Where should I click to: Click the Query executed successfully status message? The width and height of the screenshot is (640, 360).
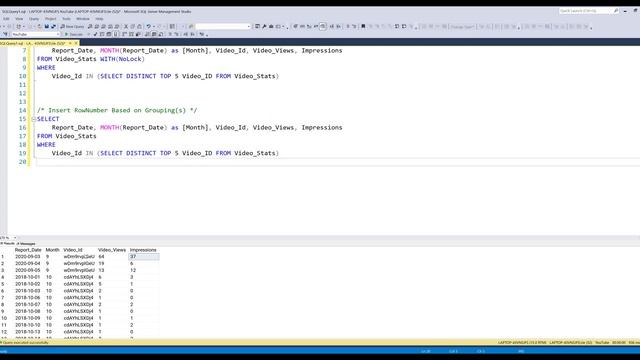click(25, 342)
